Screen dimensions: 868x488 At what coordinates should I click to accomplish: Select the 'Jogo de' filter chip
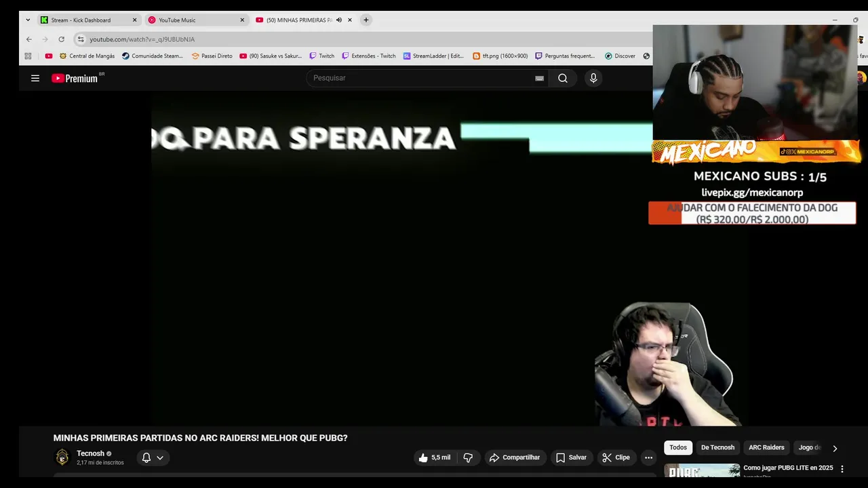click(x=810, y=447)
